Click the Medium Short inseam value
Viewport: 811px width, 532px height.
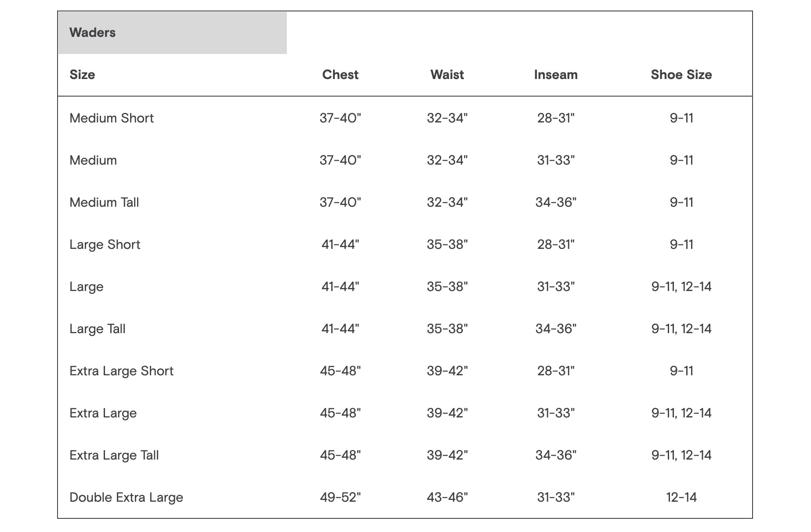(555, 118)
